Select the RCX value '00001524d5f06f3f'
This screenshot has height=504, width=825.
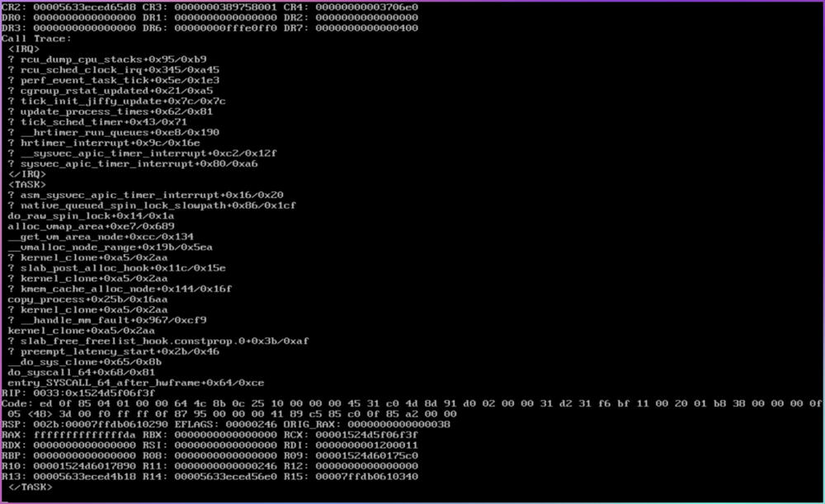pyautogui.click(x=367, y=435)
